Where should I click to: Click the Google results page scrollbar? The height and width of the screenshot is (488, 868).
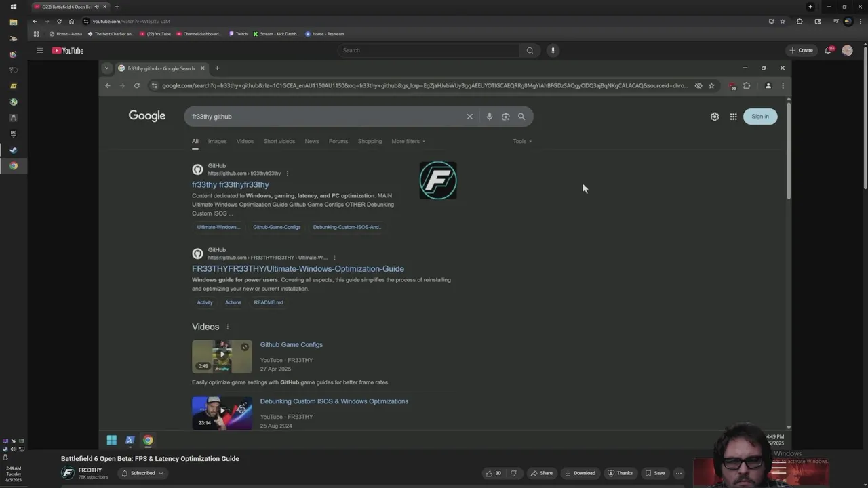(x=789, y=150)
